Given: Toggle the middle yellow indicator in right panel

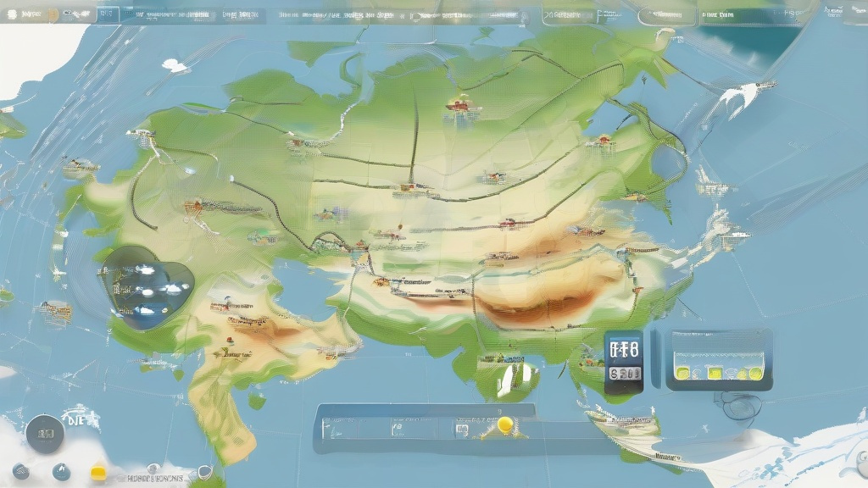Looking at the screenshot, I should tap(716, 371).
